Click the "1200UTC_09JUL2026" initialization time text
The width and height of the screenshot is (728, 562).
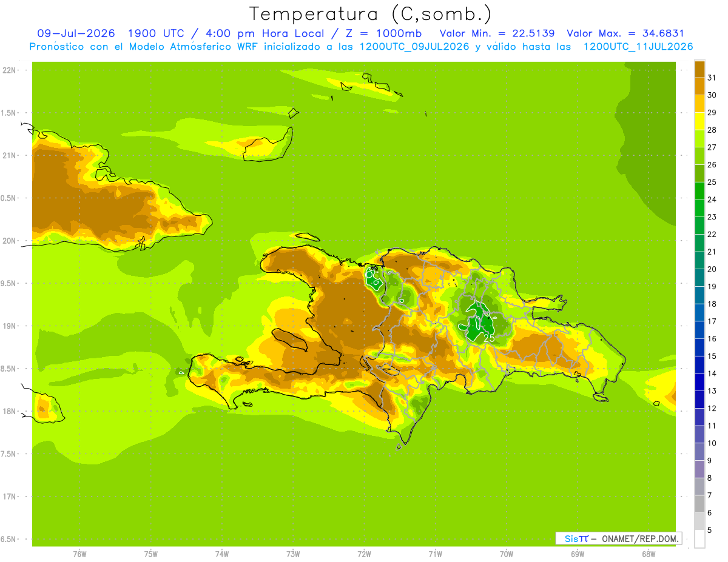tap(414, 47)
